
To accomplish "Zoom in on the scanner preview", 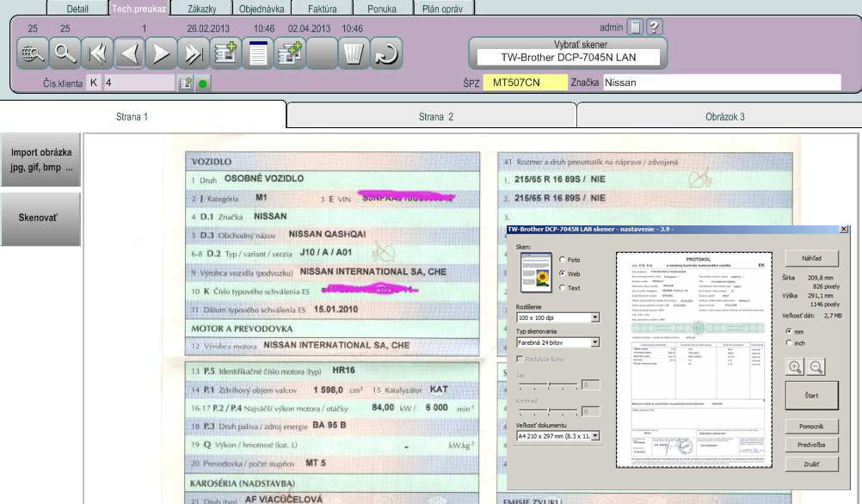I will (x=795, y=366).
